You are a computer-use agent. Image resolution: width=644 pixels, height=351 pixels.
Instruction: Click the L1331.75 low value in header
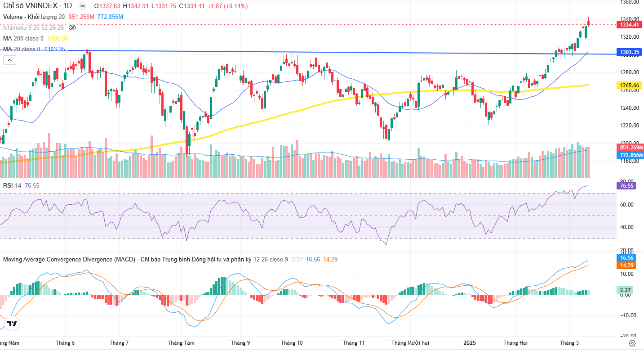[x=163, y=6]
